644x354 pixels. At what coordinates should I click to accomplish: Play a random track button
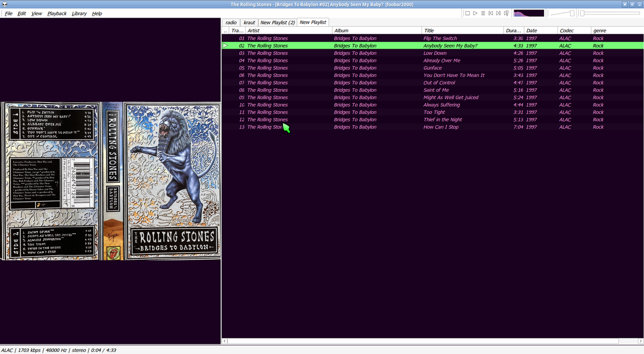click(506, 13)
